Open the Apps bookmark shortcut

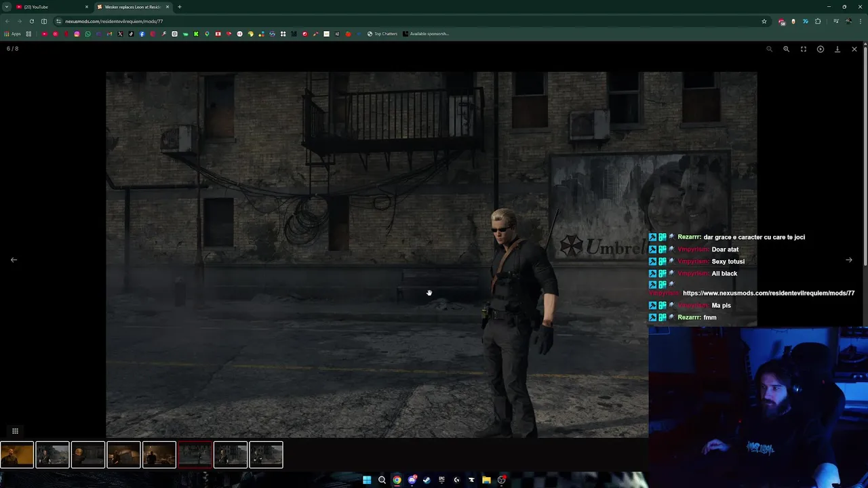tap(13, 34)
